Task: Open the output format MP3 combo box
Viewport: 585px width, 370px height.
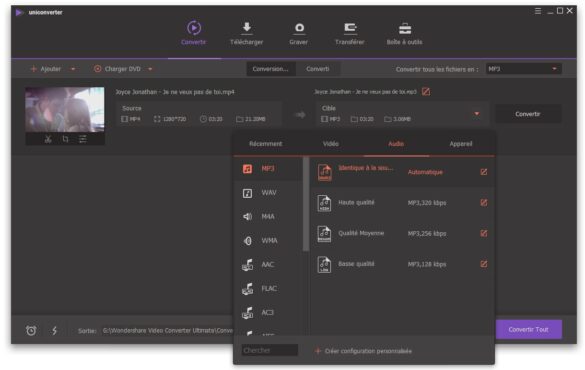Action: coord(523,69)
